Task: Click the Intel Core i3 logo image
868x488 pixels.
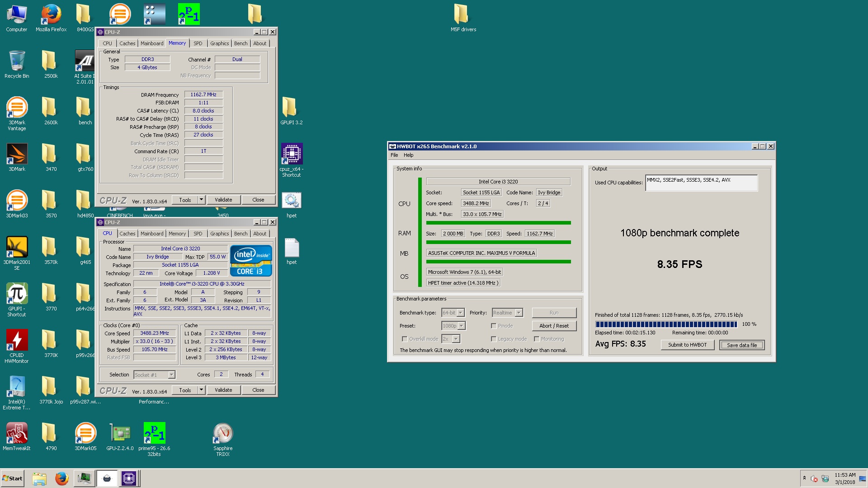Action: tap(251, 261)
